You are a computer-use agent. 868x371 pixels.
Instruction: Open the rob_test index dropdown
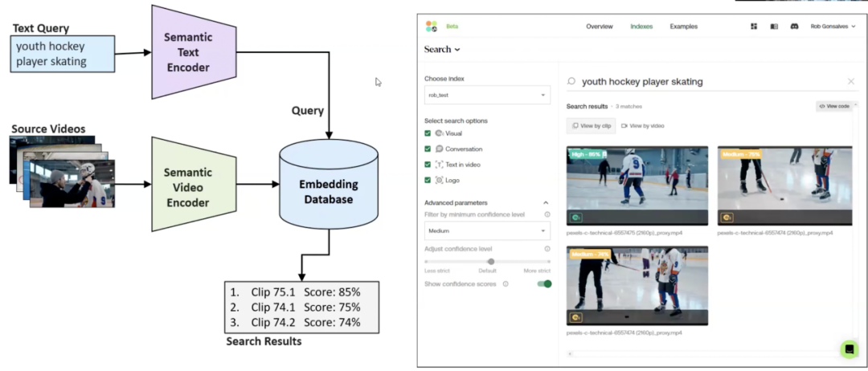[x=487, y=95]
